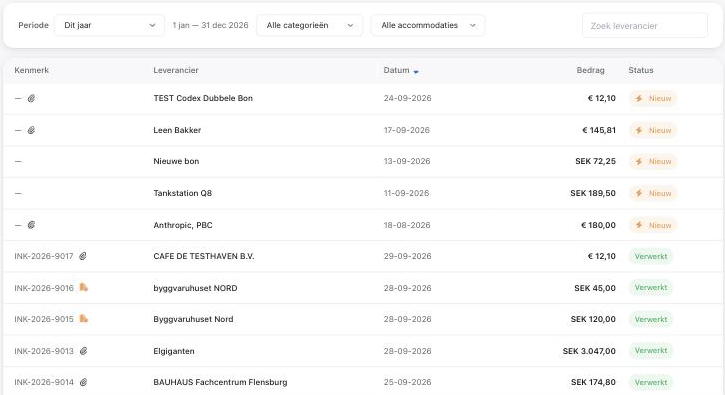The height and width of the screenshot is (395, 725).
Task: Click Verwerkt badge on BAUHAUS Fachcentrum Flensburg row
Action: click(651, 383)
